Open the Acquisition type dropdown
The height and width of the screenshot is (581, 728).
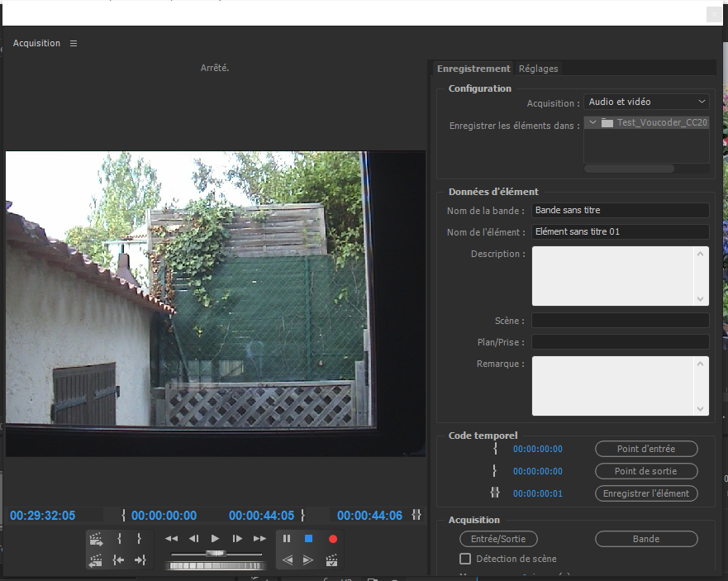point(647,102)
